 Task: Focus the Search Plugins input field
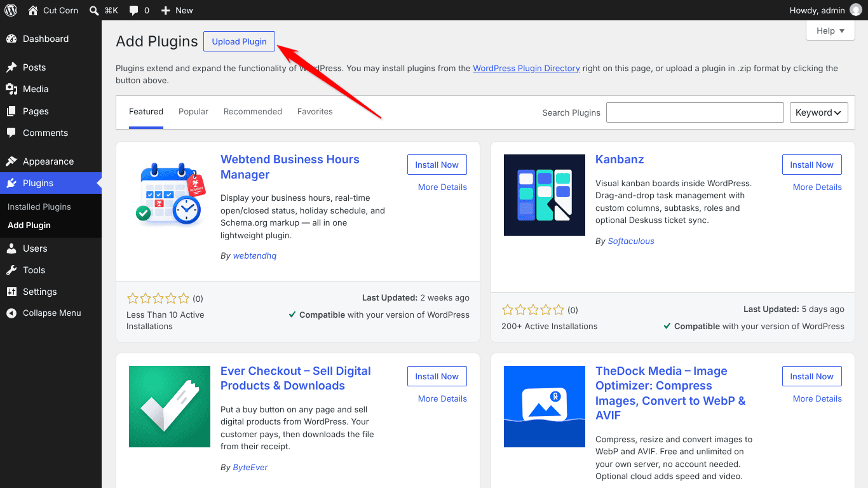[x=695, y=112]
